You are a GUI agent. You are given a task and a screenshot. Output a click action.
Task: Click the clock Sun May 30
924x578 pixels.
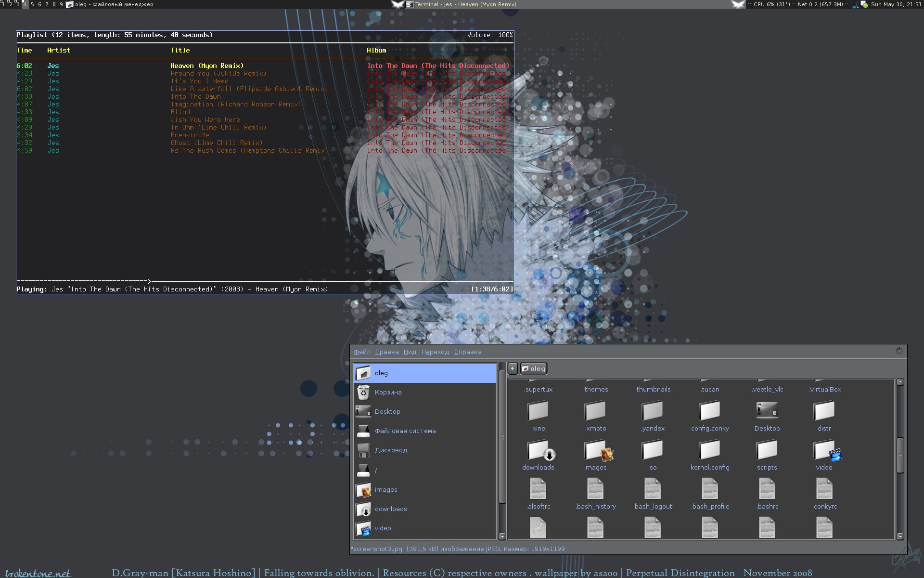coord(896,4)
